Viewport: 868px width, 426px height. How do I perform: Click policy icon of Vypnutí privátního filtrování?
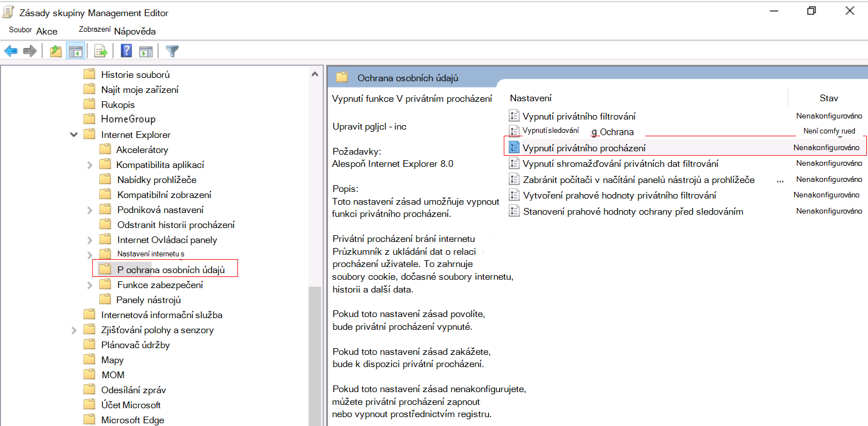point(514,116)
